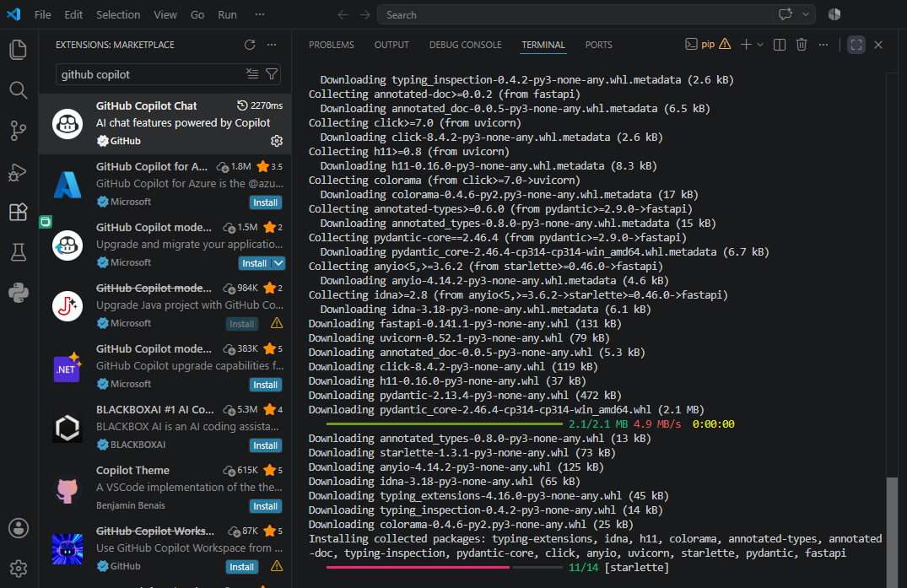Click the pip terminal label
The height and width of the screenshot is (588, 907).
click(x=708, y=44)
